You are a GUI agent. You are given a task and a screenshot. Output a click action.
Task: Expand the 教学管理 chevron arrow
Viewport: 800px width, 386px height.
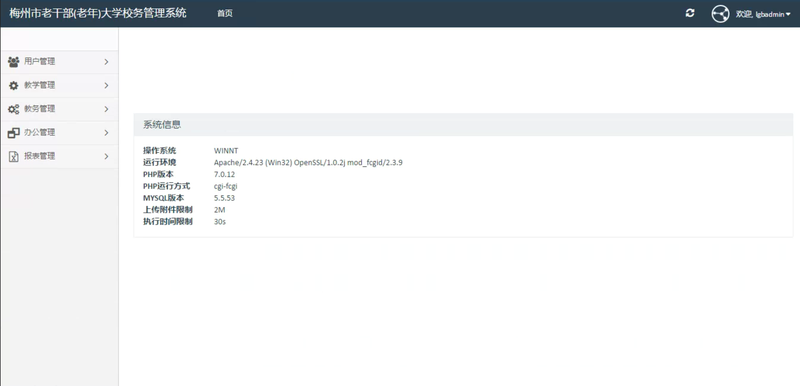click(x=106, y=86)
